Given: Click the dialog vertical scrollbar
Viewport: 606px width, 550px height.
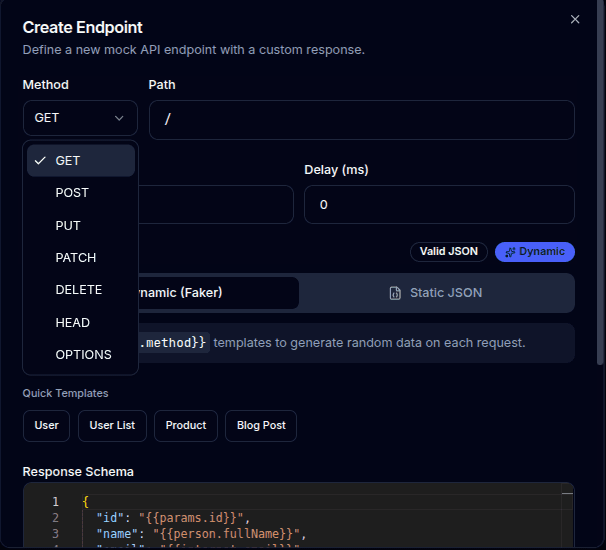Looking at the screenshot, I should 600,182.
